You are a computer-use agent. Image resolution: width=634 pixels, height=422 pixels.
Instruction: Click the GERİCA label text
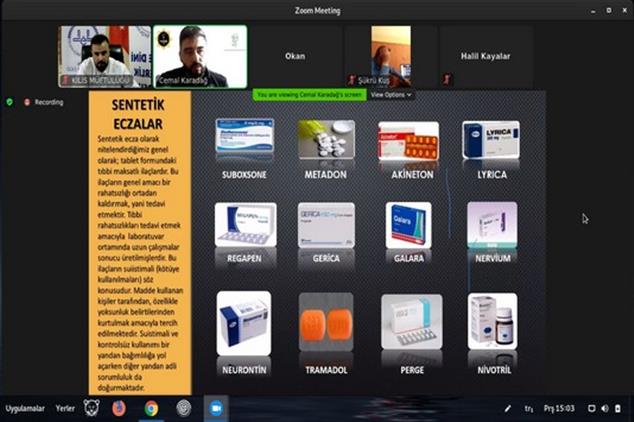pos(326,258)
